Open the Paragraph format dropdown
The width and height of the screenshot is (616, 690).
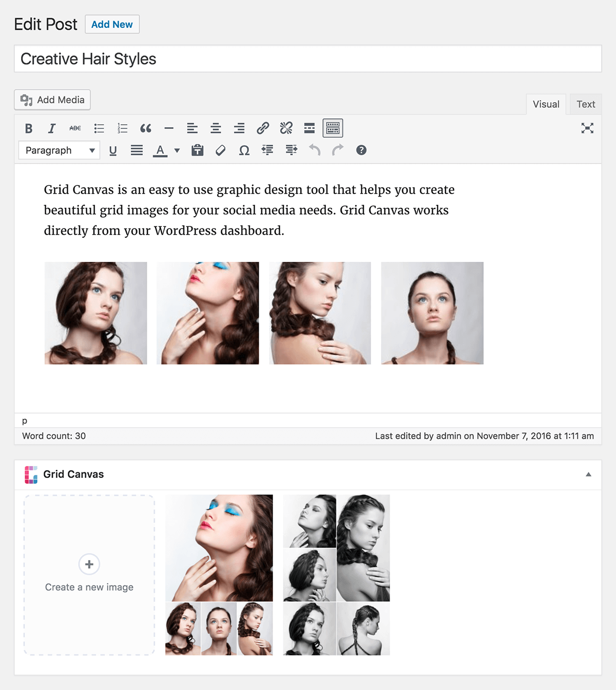pos(60,150)
